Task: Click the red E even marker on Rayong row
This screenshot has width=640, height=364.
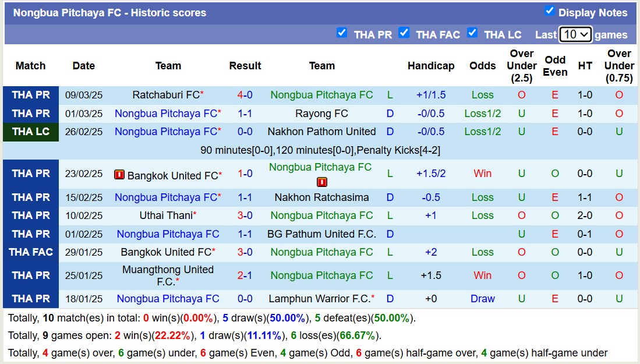Action: click(x=555, y=113)
